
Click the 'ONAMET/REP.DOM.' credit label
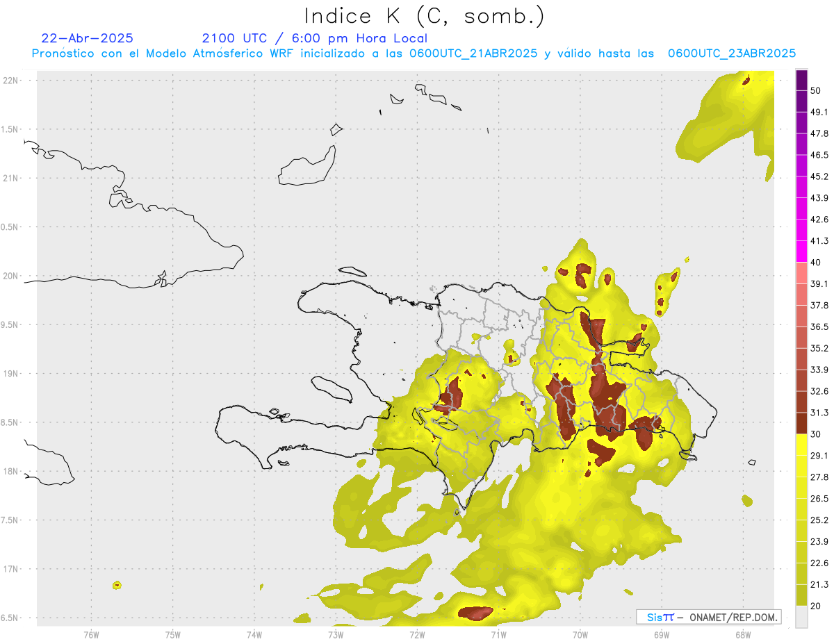point(733,617)
